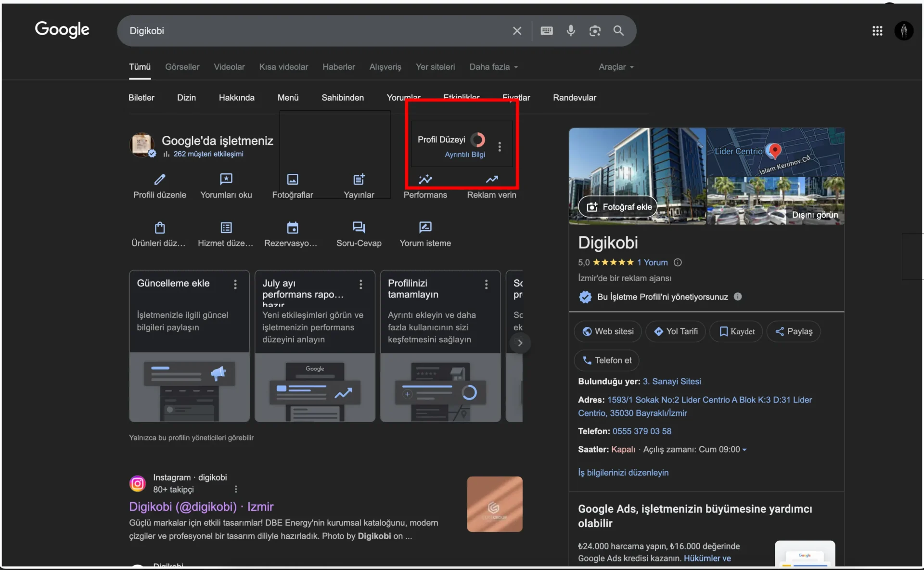The height and width of the screenshot is (570, 924).
Task: Show the next cards with the carousel arrow
Action: [520, 343]
